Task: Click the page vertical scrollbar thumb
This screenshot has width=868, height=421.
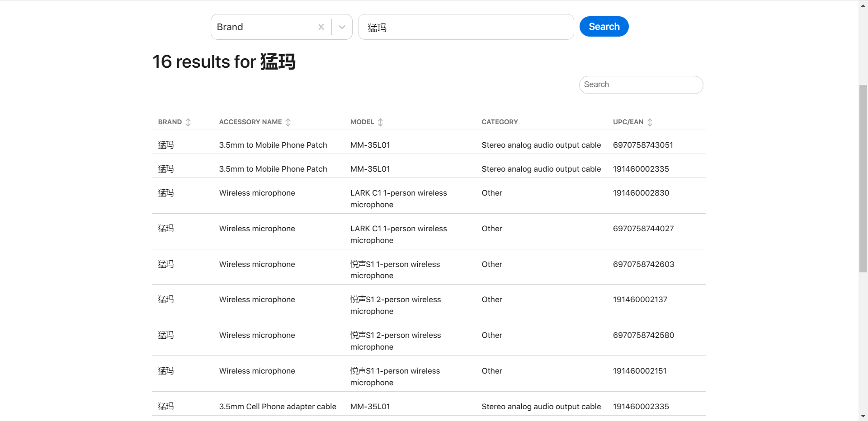Action: (x=863, y=178)
